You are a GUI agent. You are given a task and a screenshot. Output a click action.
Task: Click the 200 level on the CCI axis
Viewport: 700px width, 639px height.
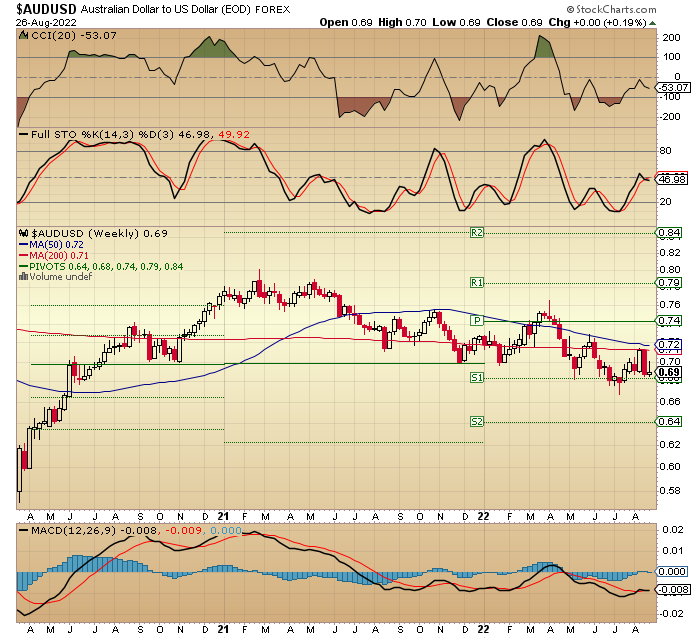pyautogui.click(x=671, y=38)
